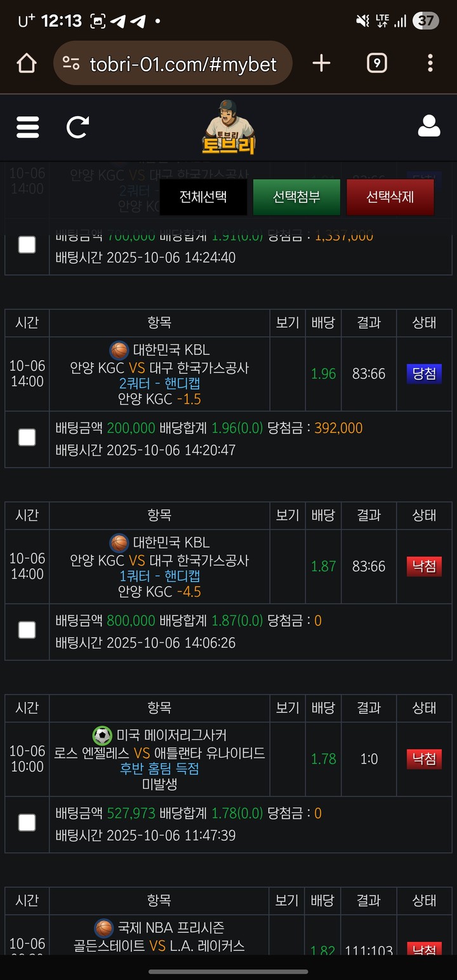The image size is (457, 980).
Task: Select the 527,973 bet checkbox
Action: coord(27,823)
